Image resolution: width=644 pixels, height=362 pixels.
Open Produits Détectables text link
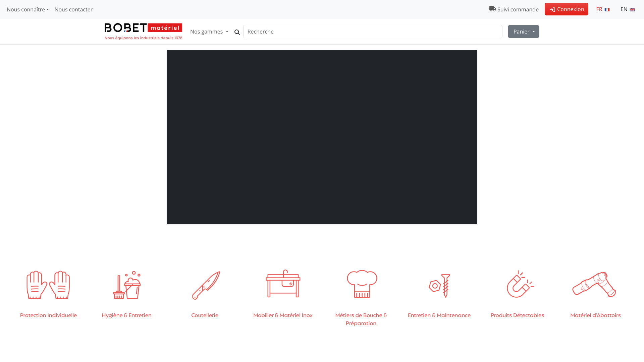click(517, 315)
